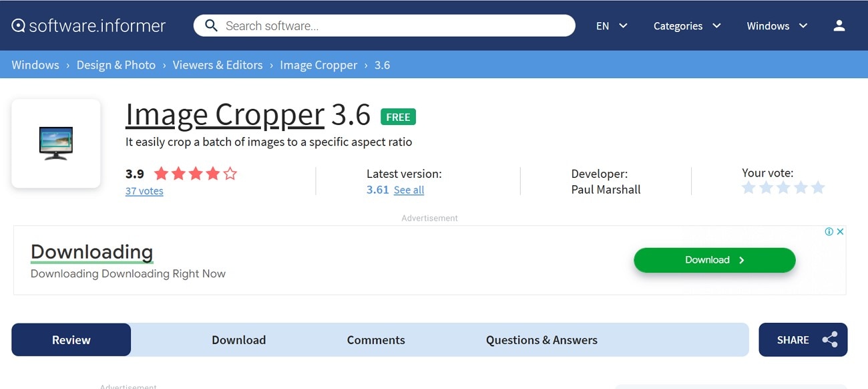Close the advertisement with the X icon
The height and width of the screenshot is (389, 868).
[841, 231]
